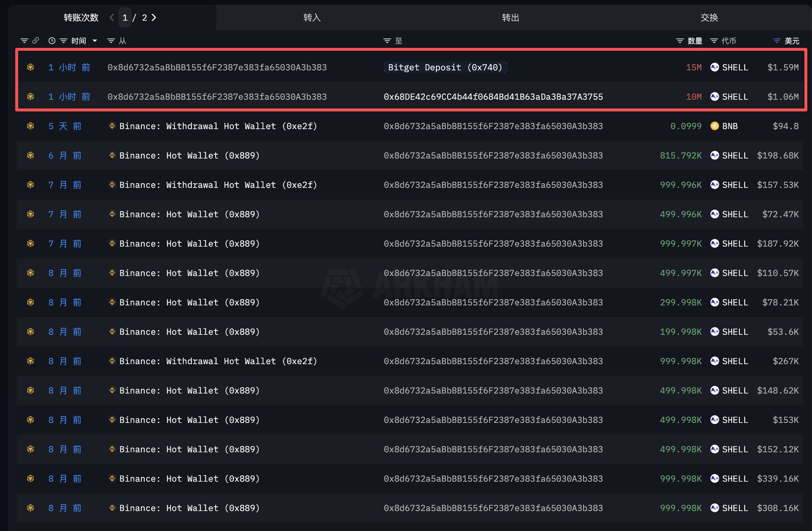
Task: Open Bitget Deposit (0x740) entity link
Action: tap(445, 67)
